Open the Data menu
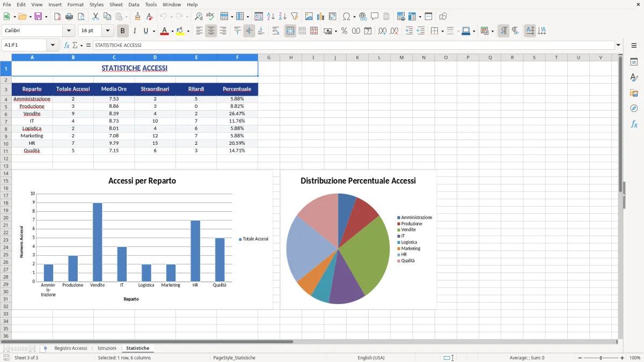 [133, 4]
